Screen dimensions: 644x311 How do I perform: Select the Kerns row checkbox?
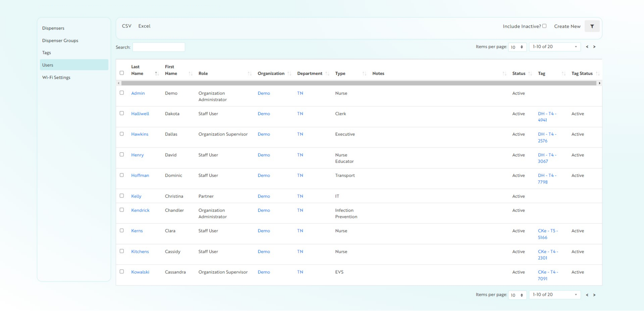[122, 230]
